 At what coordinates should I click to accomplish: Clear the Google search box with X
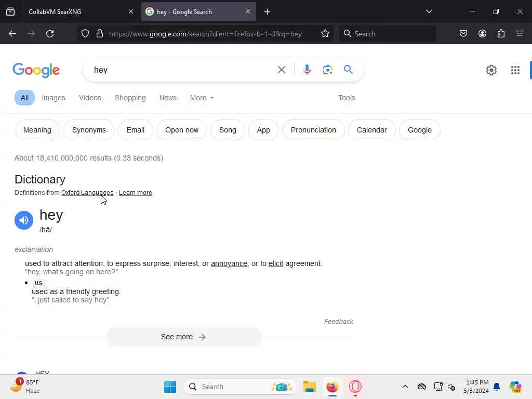coord(281,70)
